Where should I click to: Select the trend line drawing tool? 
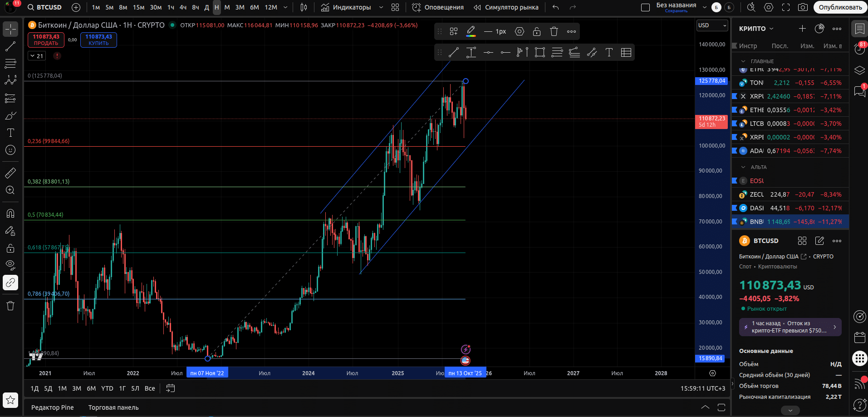[x=10, y=46]
